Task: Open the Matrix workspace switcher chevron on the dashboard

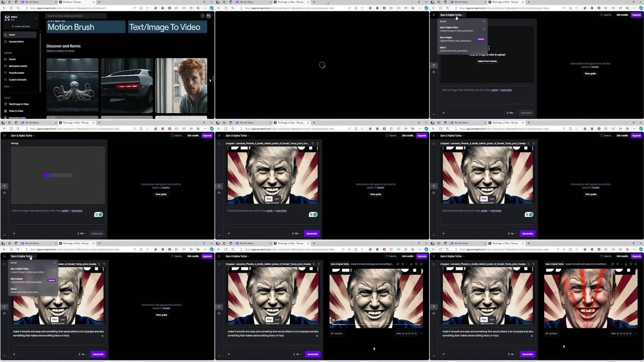Action: 35,18
